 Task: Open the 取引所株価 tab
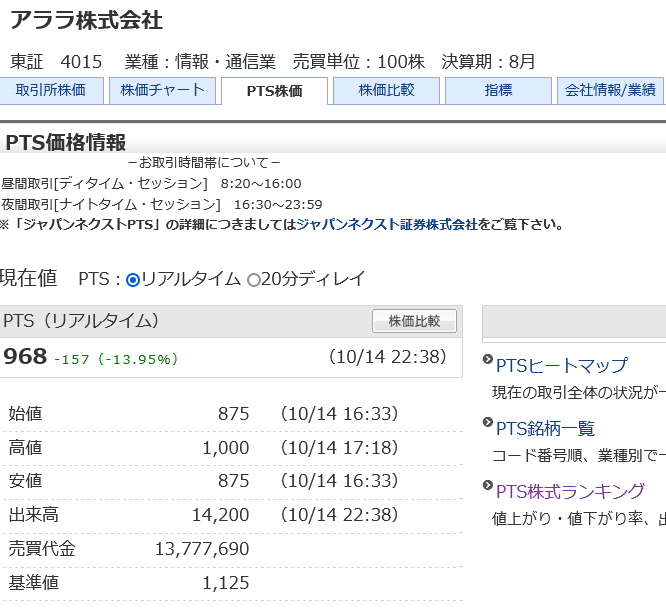tap(51, 90)
